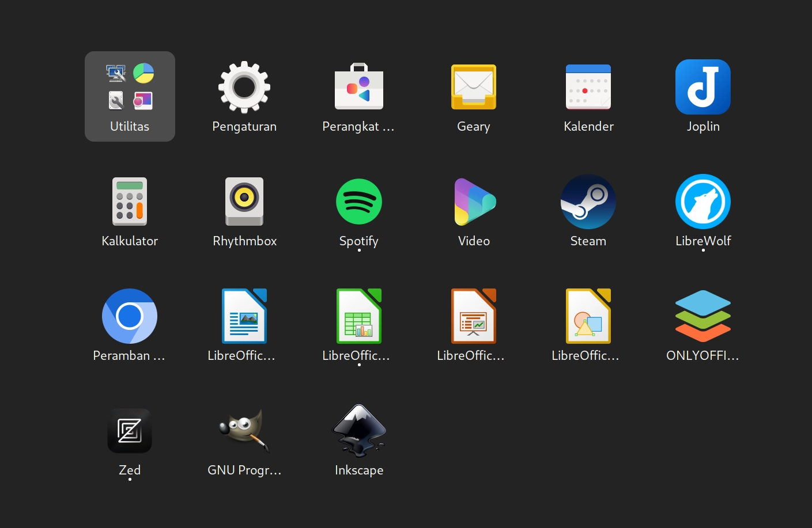Open the Zed code editor
The width and height of the screenshot is (812, 528).
point(130,431)
